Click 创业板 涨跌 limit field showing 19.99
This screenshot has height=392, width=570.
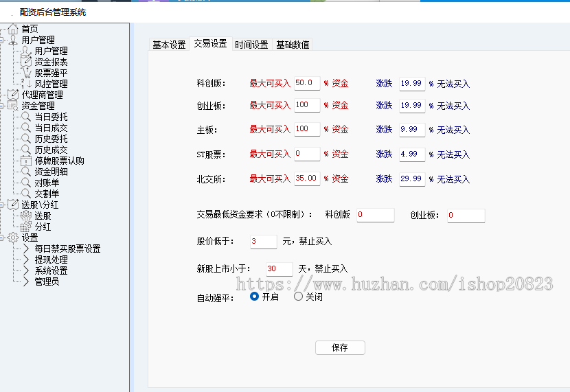[412, 106]
